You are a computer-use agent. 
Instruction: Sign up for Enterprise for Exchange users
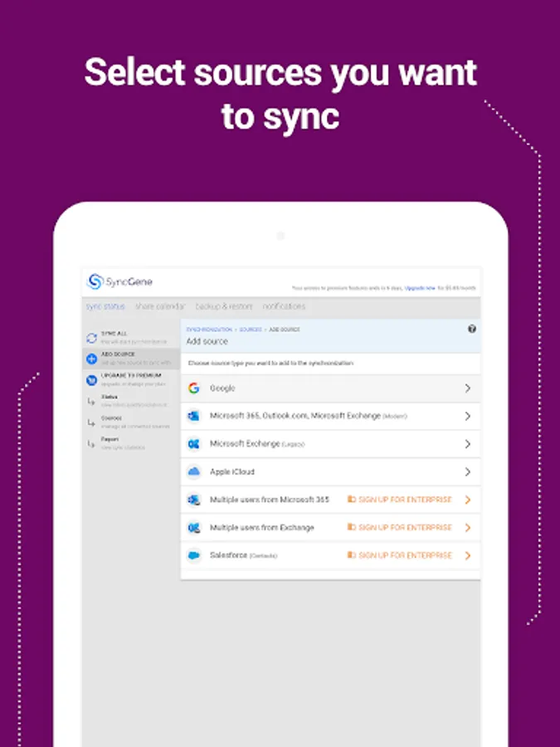400,527
